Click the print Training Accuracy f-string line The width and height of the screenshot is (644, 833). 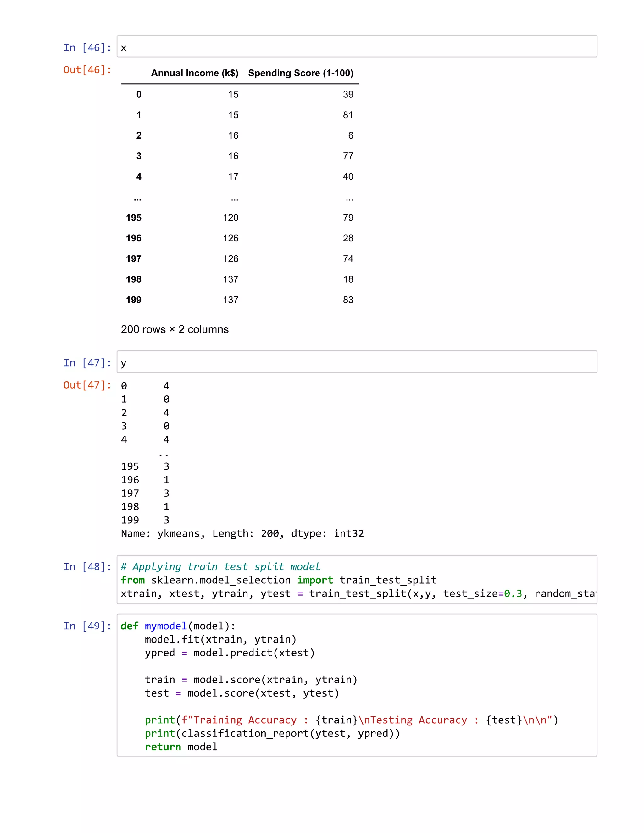(351, 720)
